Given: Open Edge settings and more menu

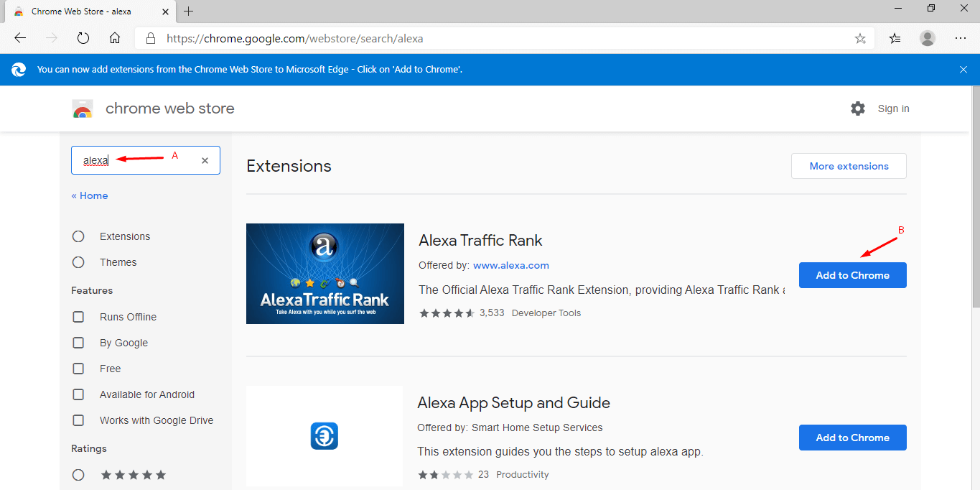Looking at the screenshot, I should (961, 38).
